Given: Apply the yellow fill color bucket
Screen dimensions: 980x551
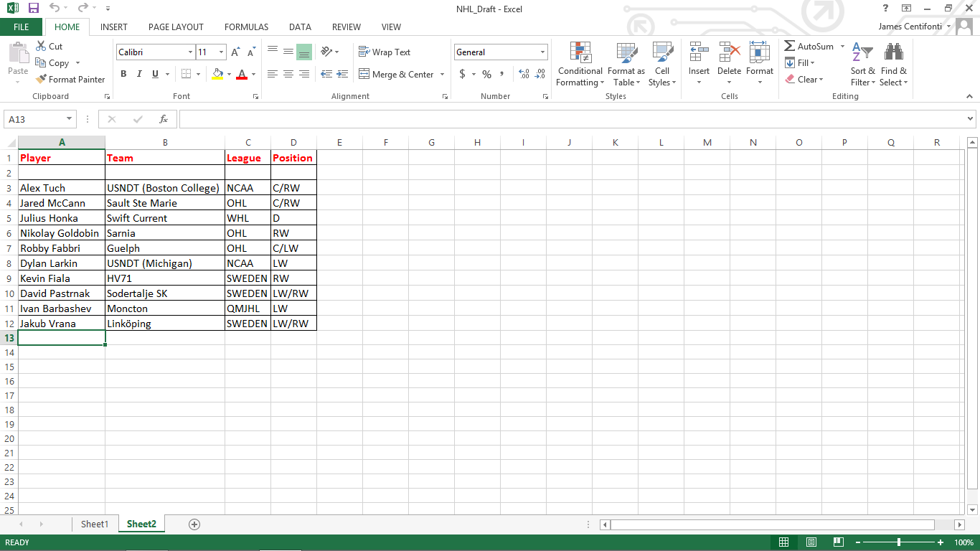Looking at the screenshot, I should pos(218,74).
